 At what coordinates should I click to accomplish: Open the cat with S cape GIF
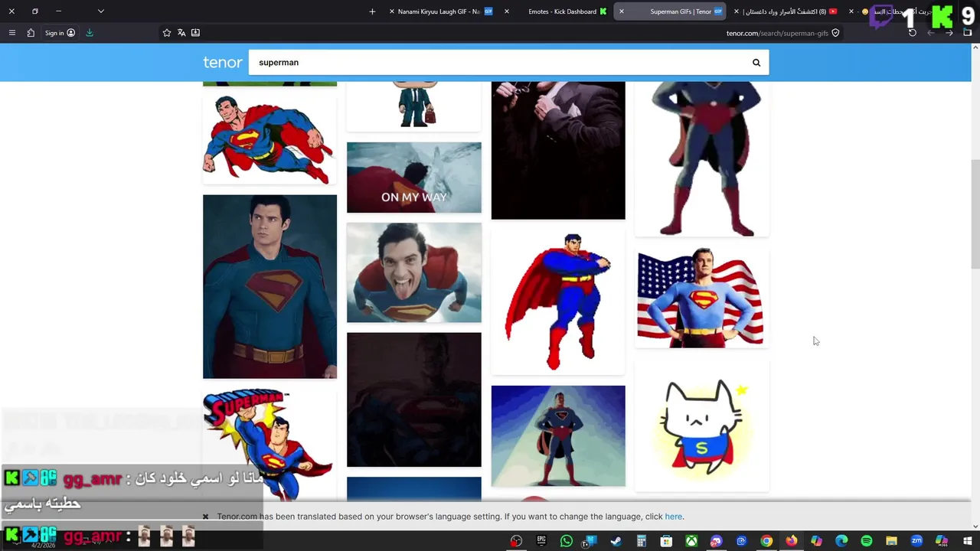point(702,425)
